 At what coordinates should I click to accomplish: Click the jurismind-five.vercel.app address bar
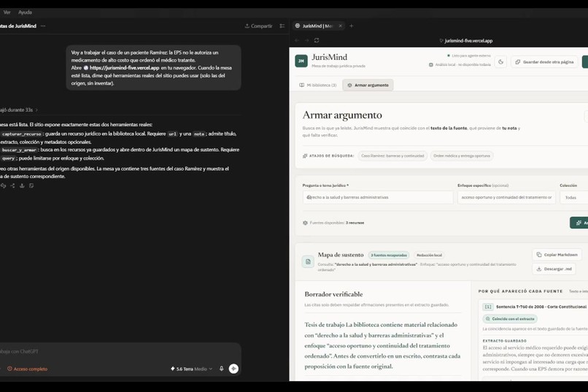pyautogui.click(x=465, y=40)
